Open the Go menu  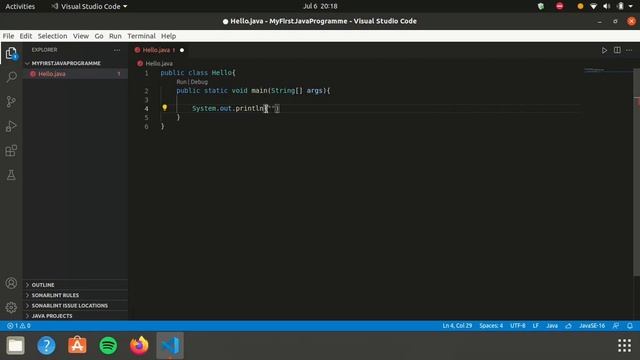99,36
